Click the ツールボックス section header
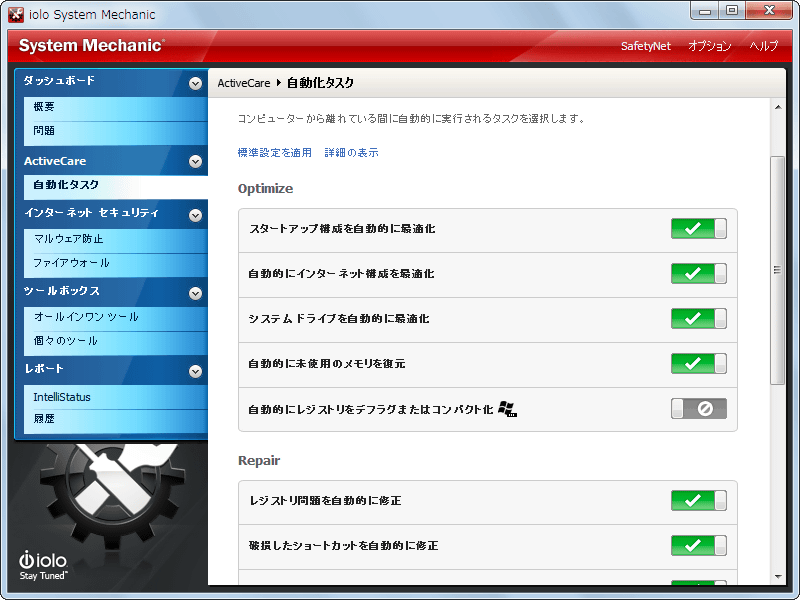This screenshot has width=800, height=600. [x=111, y=292]
